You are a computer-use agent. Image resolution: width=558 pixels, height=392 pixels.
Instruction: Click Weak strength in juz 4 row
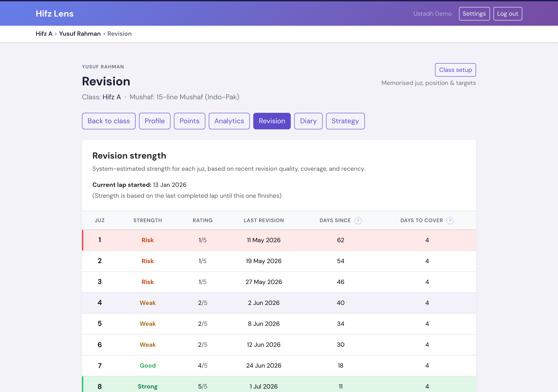(148, 303)
